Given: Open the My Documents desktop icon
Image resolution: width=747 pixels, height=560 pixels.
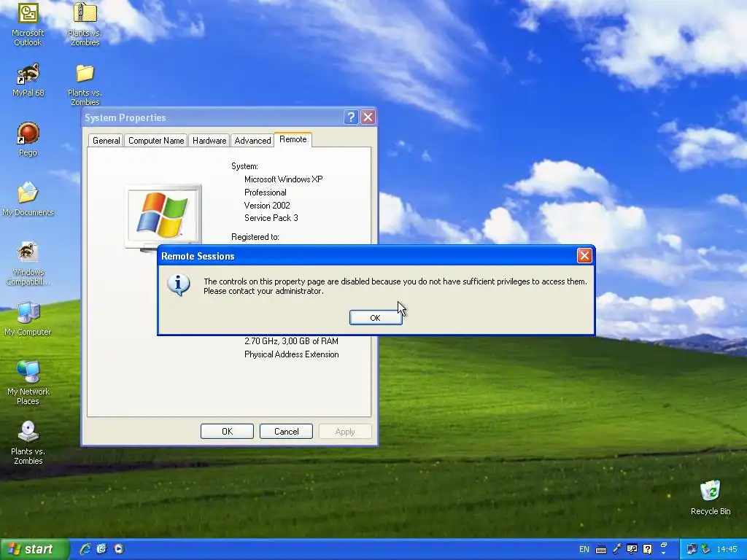Looking at the screenshot, I should pos(28,199).
